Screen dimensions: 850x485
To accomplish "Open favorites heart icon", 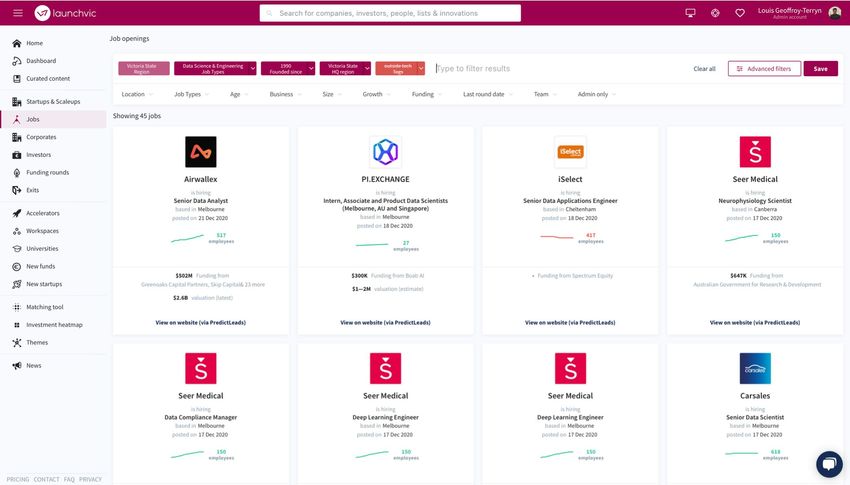I will click(739, 13).
